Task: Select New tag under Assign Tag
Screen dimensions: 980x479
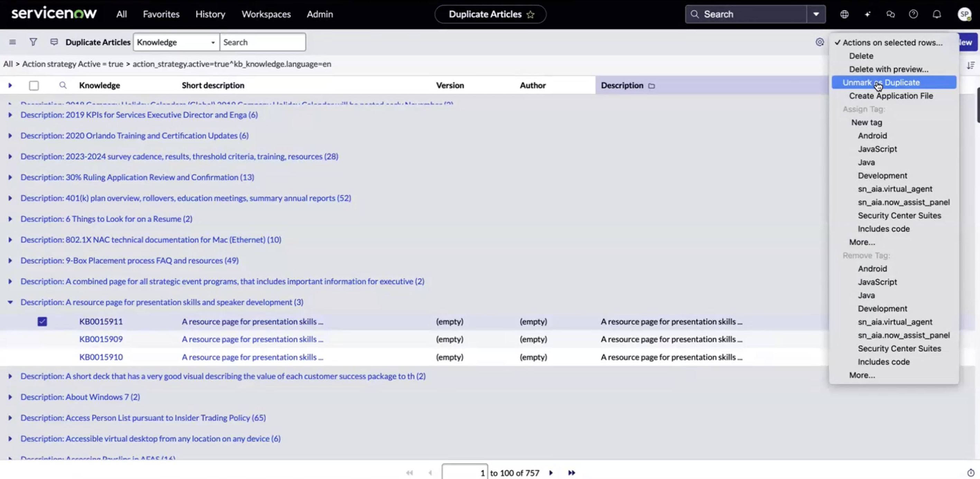Action: (x=866, y=122)
